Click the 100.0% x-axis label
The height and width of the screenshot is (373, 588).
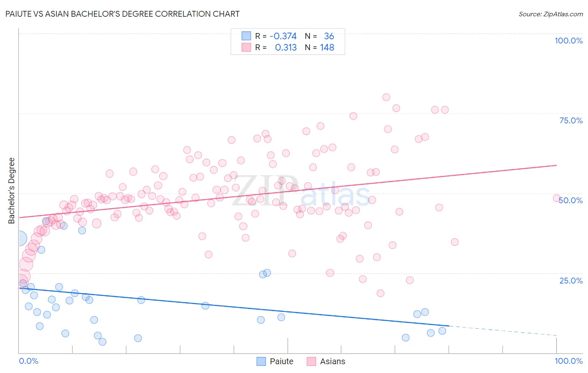pyautogui.click(x=568, y=361)
